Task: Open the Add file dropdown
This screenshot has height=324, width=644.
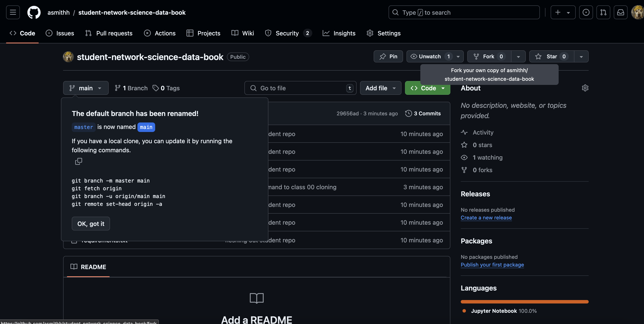Action: click(x=380, y=88)
